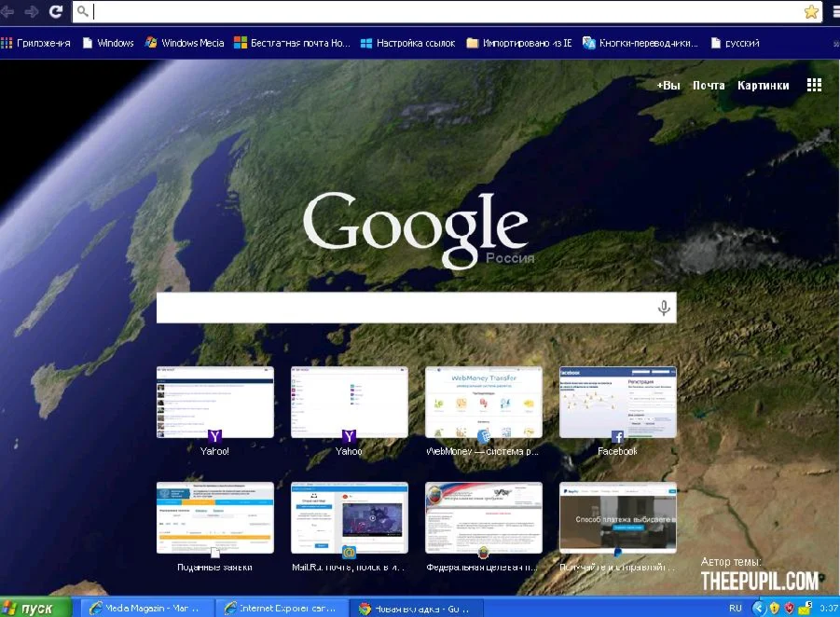Click the browser back arrow

[x=7, y=11]
